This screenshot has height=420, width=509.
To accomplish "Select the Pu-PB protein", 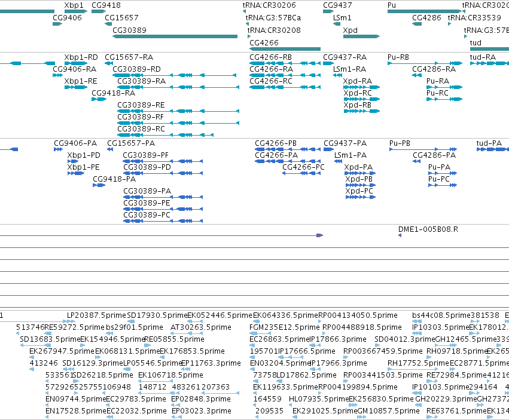I will click(423, 149).
